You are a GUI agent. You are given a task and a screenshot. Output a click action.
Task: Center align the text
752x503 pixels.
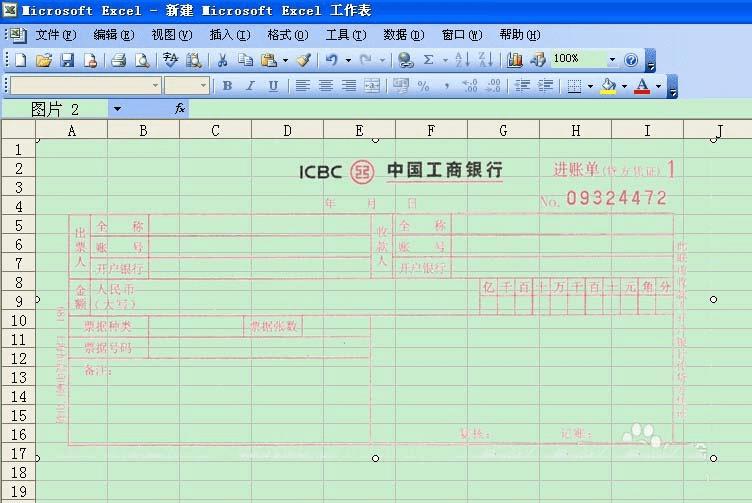[x=326, y=86]
